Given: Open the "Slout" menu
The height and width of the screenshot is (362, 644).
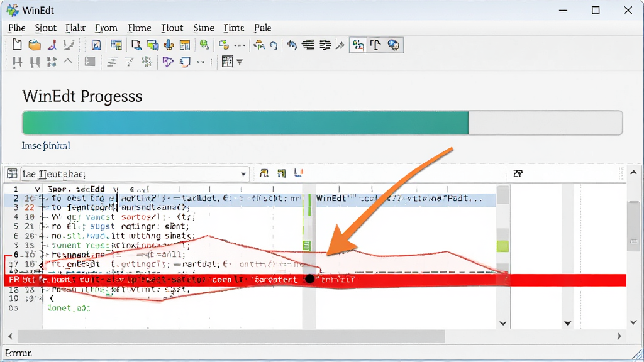Looking at the screenshot, I should click(x=45, y=28).
